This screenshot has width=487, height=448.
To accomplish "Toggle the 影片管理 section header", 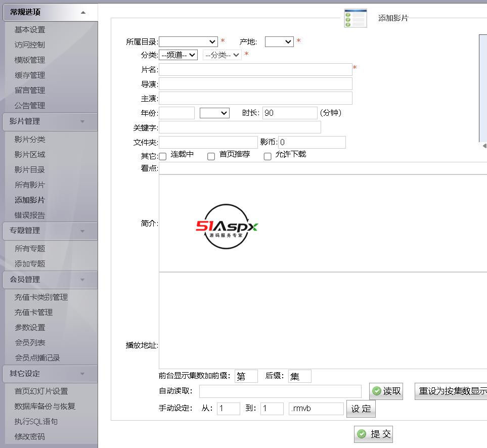I will pyautogui.click(x=50, y=121).
